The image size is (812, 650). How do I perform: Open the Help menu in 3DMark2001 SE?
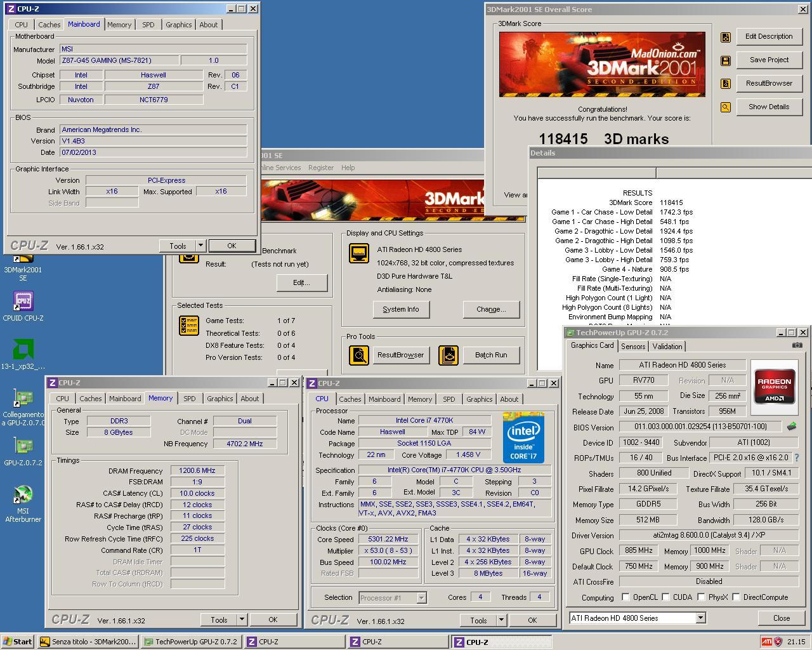(x=348, y=168)
